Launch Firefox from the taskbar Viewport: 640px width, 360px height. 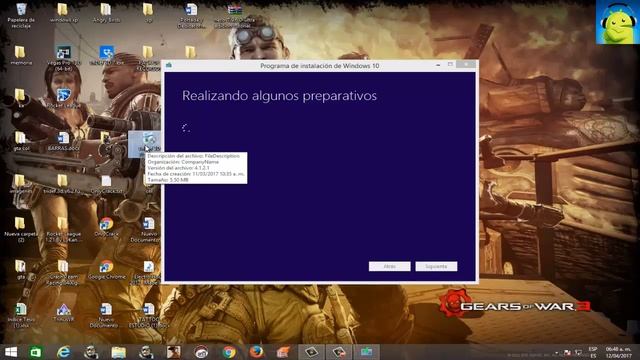coord(256,352)
